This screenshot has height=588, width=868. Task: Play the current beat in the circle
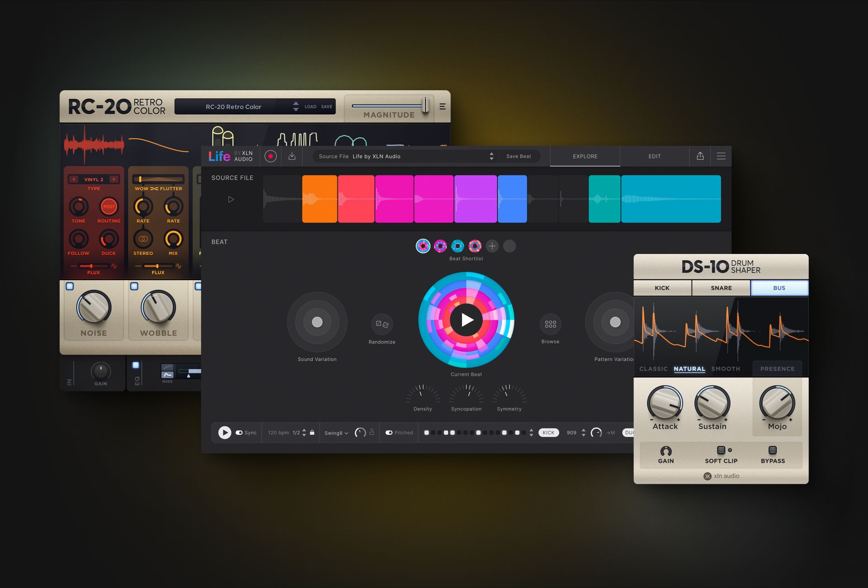[466, 320]
